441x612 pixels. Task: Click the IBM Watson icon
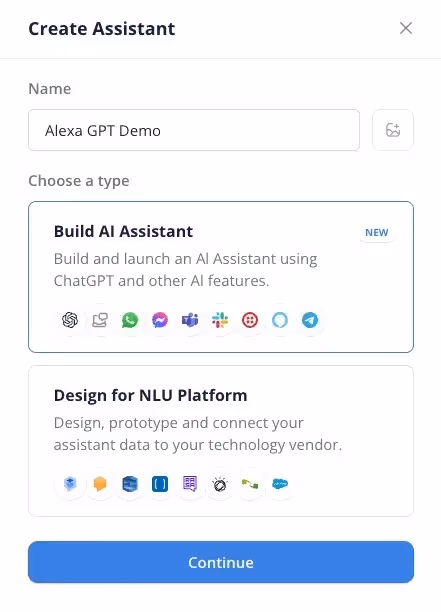[x=220, y=484]
